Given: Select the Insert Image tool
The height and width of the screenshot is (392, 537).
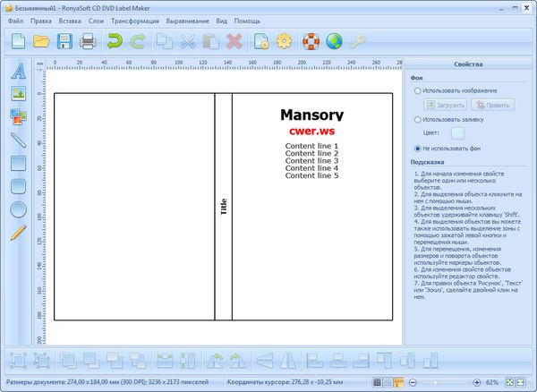Looking at the screenshot, I should (x=17, y=93).
